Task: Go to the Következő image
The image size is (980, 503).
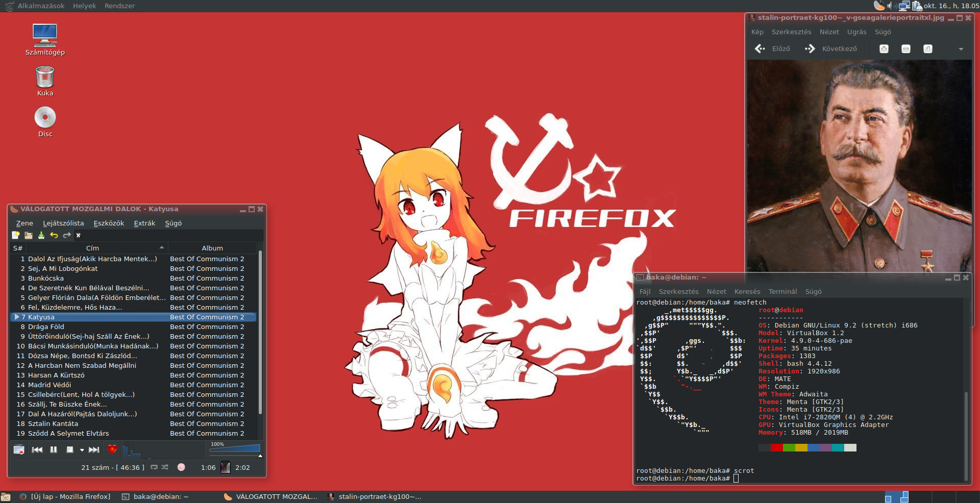Action: click(x=831, y=49)
